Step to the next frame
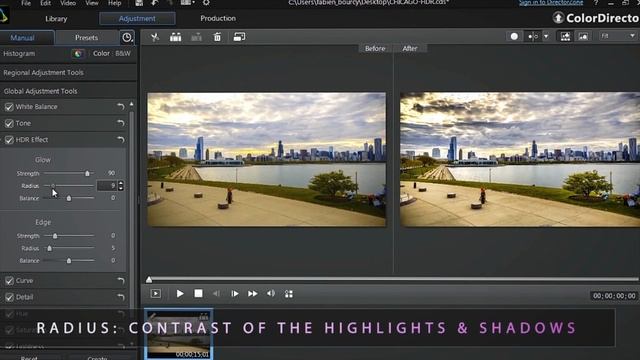Viewport: 640px width, 360px height. pyautogui.click(x=235, y=293)
